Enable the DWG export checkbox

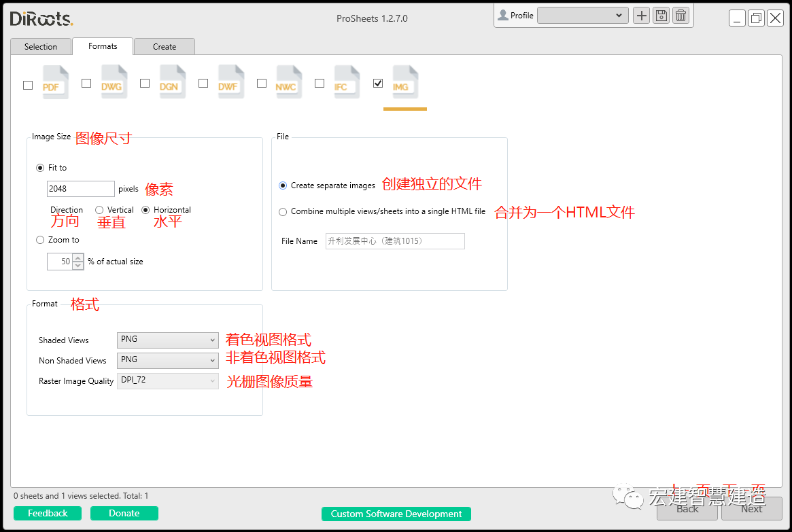[86, 84]
